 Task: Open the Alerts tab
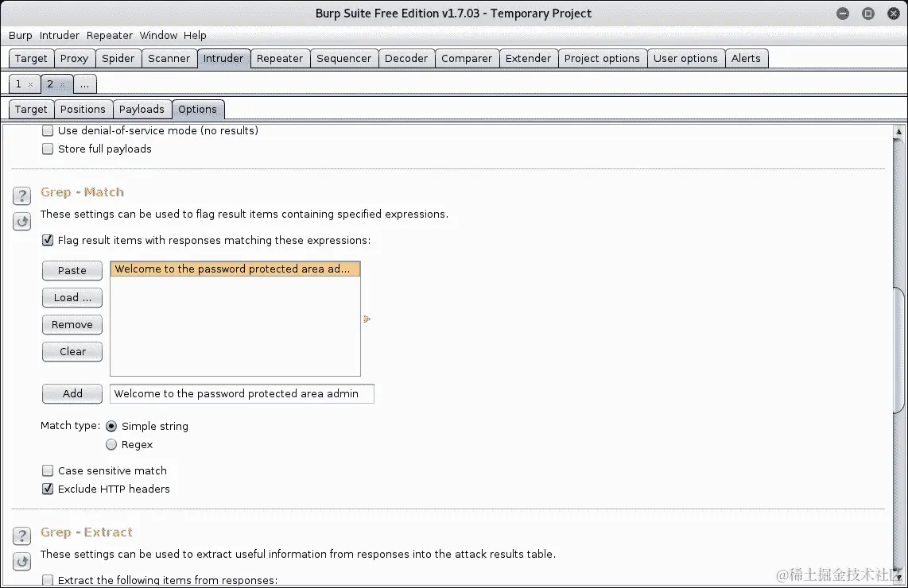pyautogui.click(x=746, y=59)
